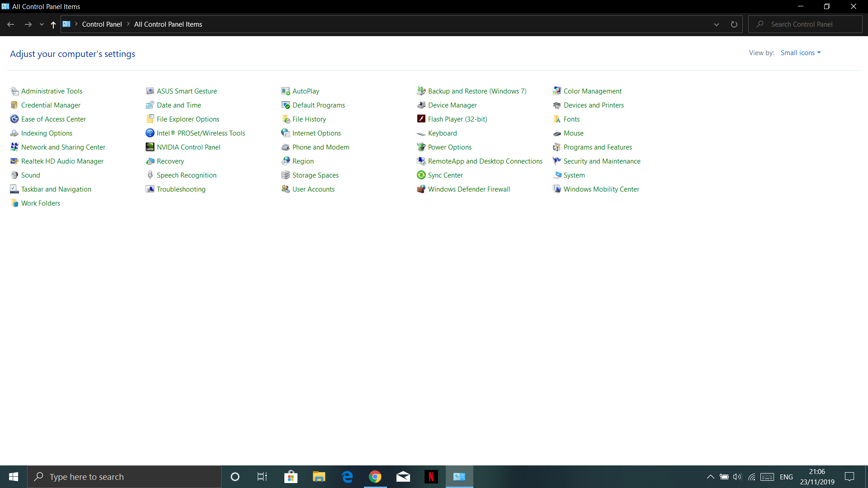Open the Windows Start menu
Viewport: 868px width, 488px height.
click(14, 477)
